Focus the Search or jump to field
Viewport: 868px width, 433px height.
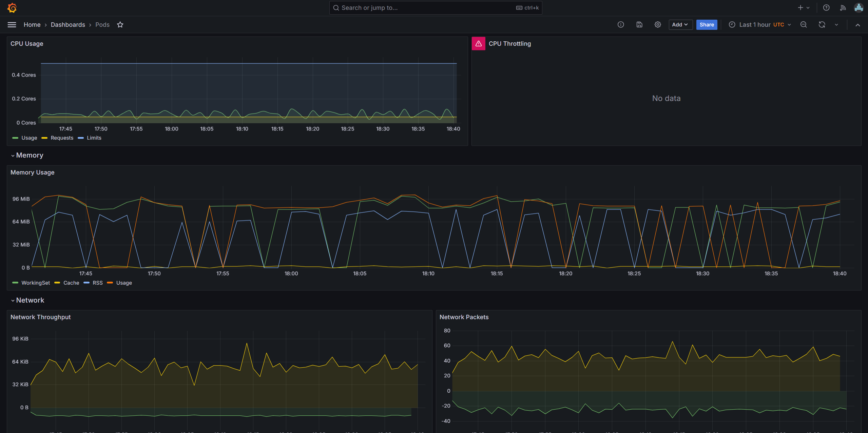(x=436, y=8)
